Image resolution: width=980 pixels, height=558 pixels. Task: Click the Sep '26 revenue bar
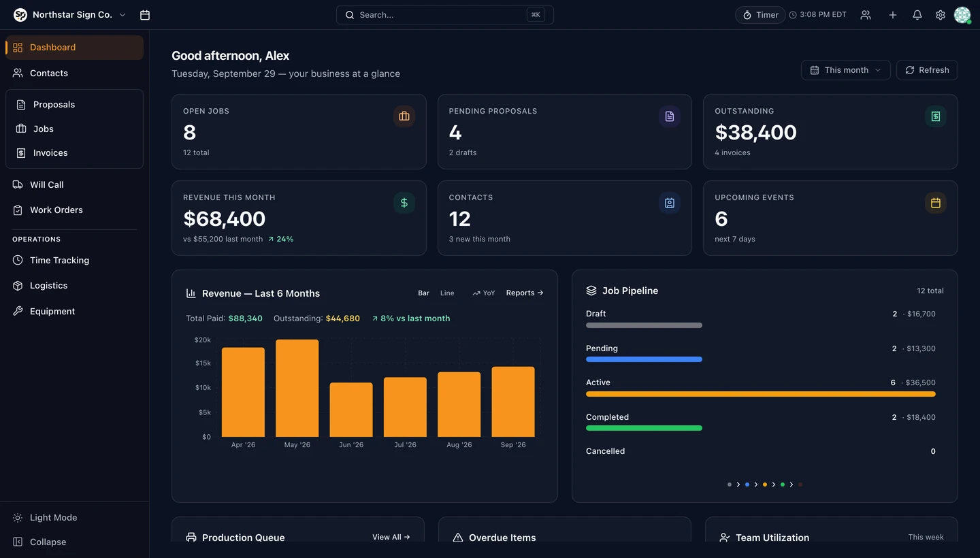pos(513,401)
